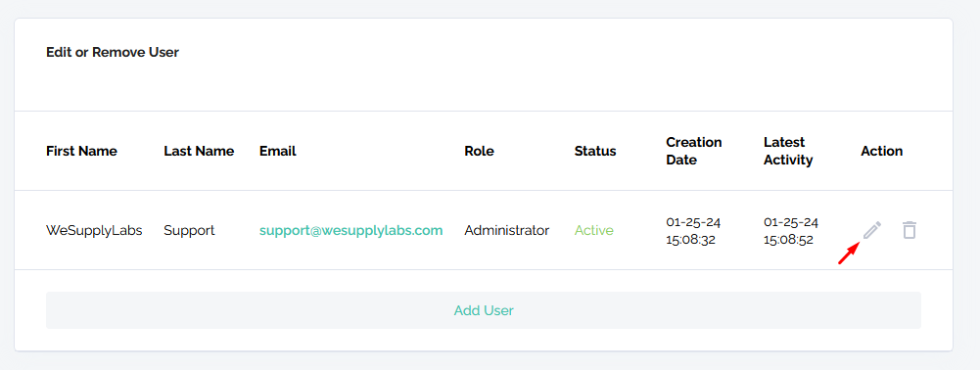The image size is (980, 370).
Task: Select the First Name column header
Action: [81, 152]
